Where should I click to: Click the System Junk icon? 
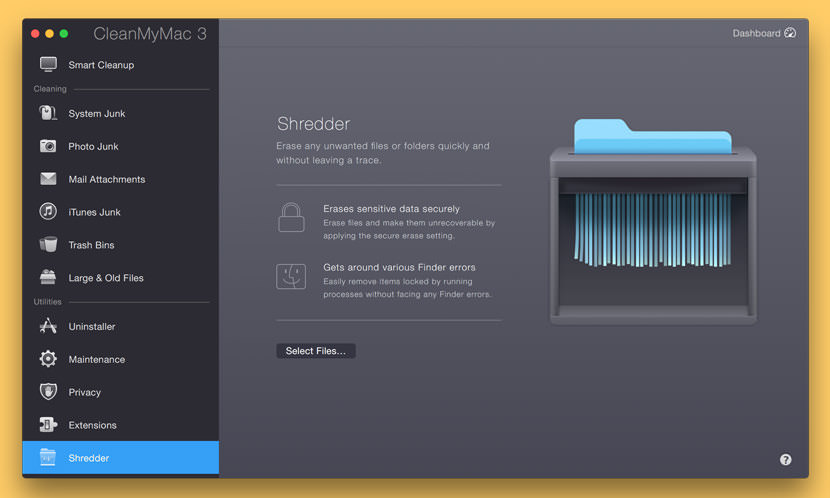click(48, 113)
